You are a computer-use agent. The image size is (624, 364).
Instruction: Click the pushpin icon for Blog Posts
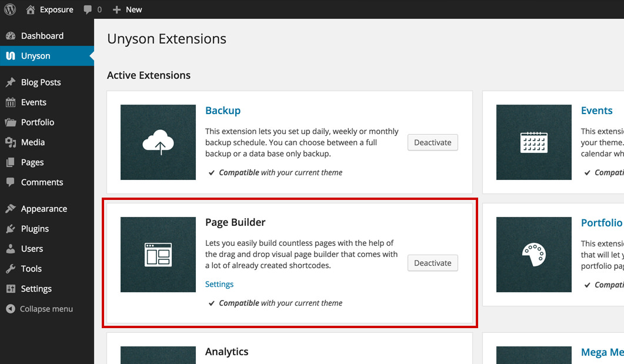tap(11, 82)
